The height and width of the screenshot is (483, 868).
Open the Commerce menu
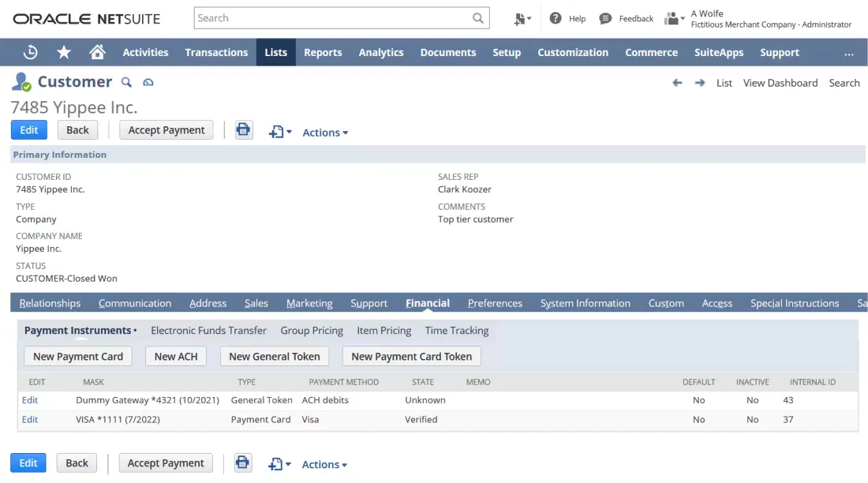pyautogui.click(x=652, y=53)
